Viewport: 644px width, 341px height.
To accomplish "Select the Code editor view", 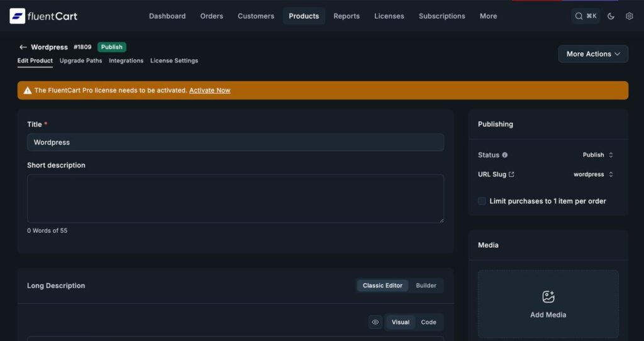I will pos(428,322).
